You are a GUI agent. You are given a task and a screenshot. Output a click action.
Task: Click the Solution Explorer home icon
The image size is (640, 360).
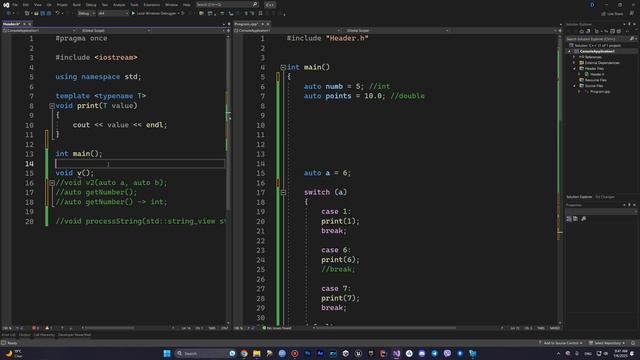[x=582, y=31]
